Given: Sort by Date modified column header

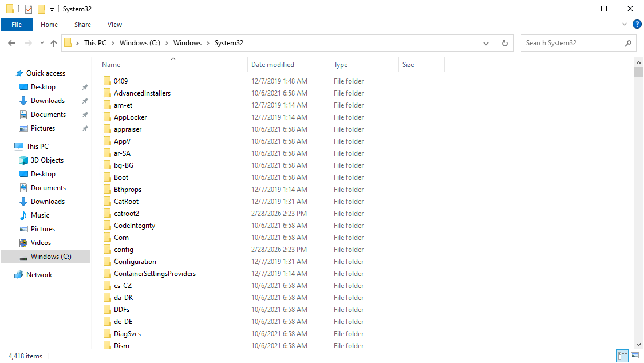Looking at the screenshot, I should pos(273,65).
